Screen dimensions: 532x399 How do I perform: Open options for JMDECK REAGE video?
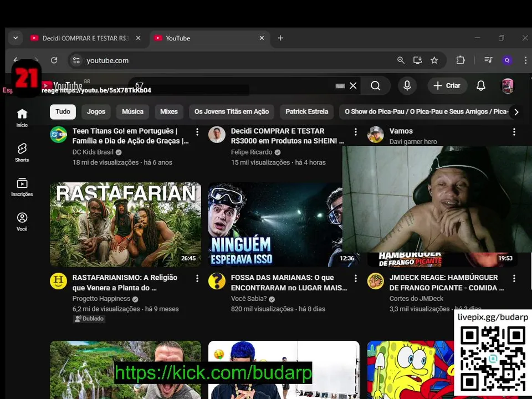pyautogui.click(x=514, y=278)
